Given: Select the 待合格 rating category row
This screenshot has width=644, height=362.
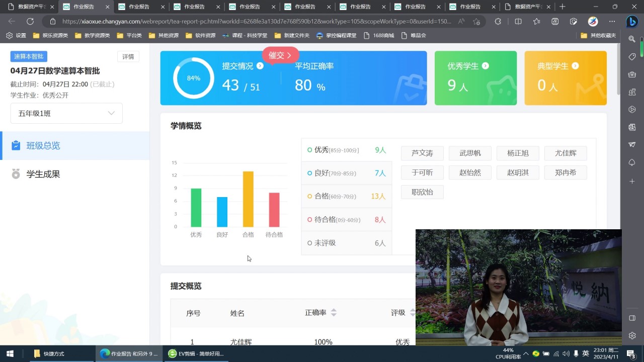Looking at the screenshot, I should [x=346, y=220].
